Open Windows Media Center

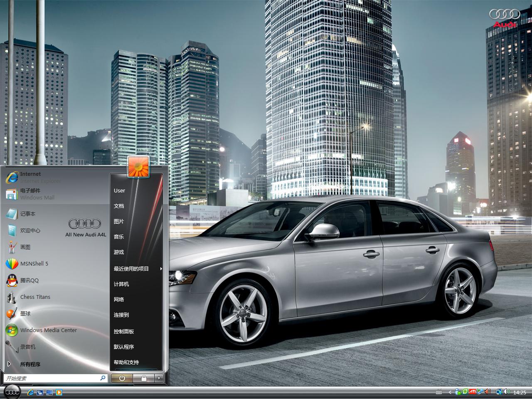(x=55, y=330)
